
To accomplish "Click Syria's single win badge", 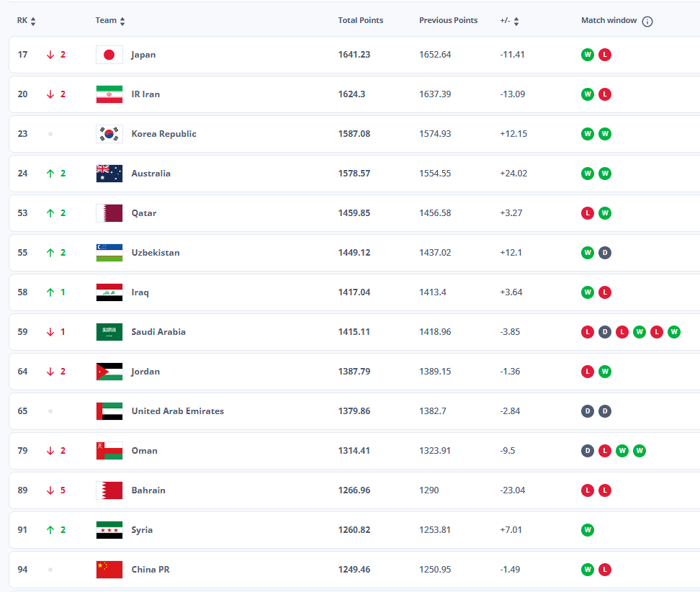I will 588,530.
